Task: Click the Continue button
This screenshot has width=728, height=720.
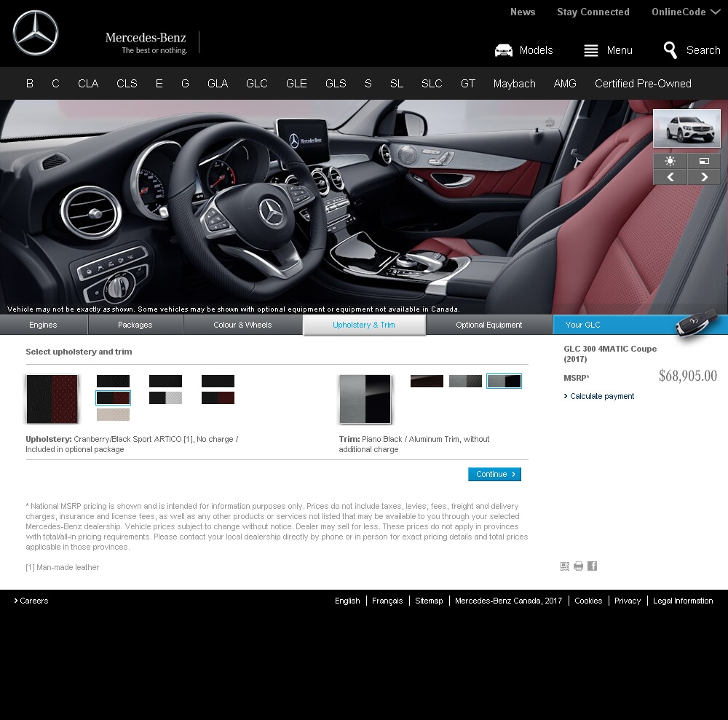Action: pyautogui.click(x=494, y=474)
